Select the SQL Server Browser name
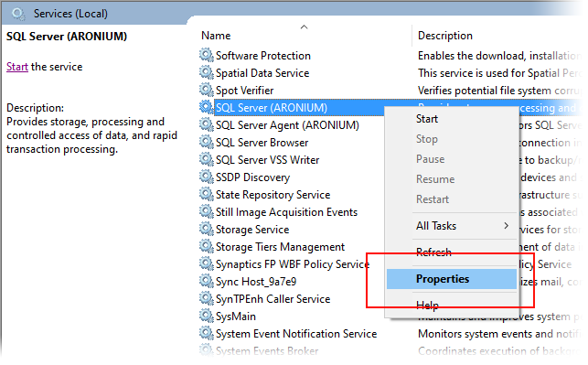Image resolution: width=588 pixels, height=365 pixels. point(262,143)
